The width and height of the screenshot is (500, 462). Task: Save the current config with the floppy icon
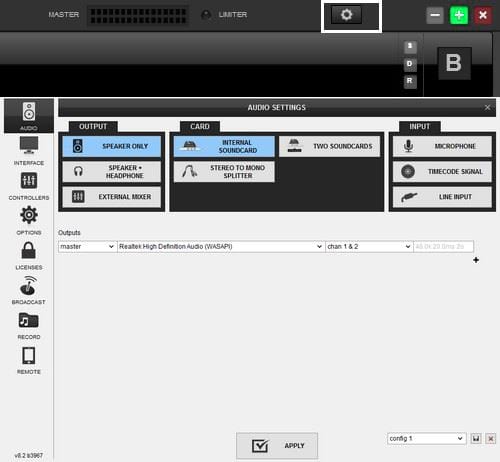[476, 438]
